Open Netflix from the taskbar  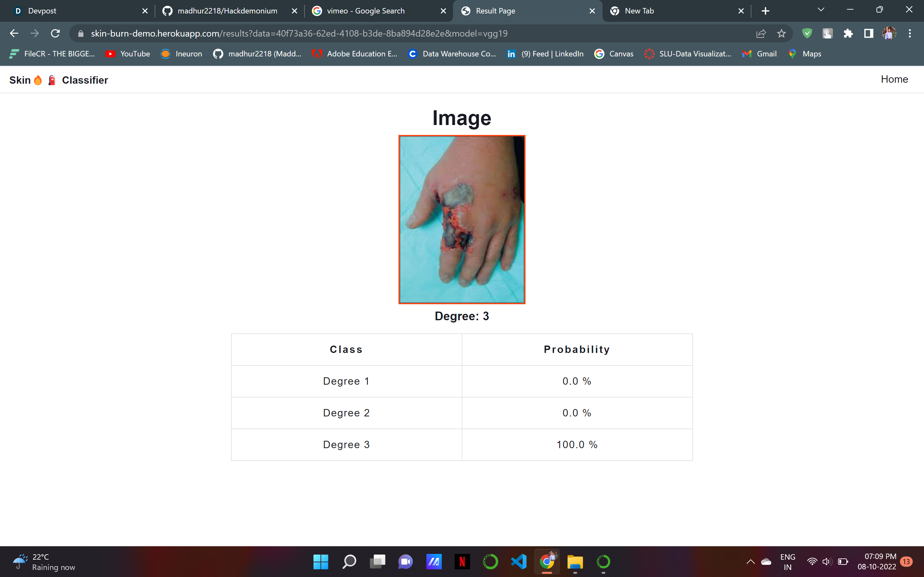(x=462, y=562)
